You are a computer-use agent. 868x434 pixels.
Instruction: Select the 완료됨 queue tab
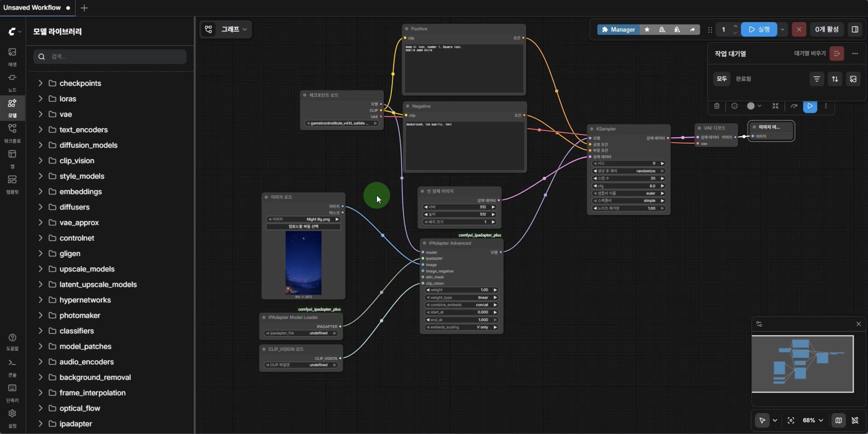(x=743, y=79)
